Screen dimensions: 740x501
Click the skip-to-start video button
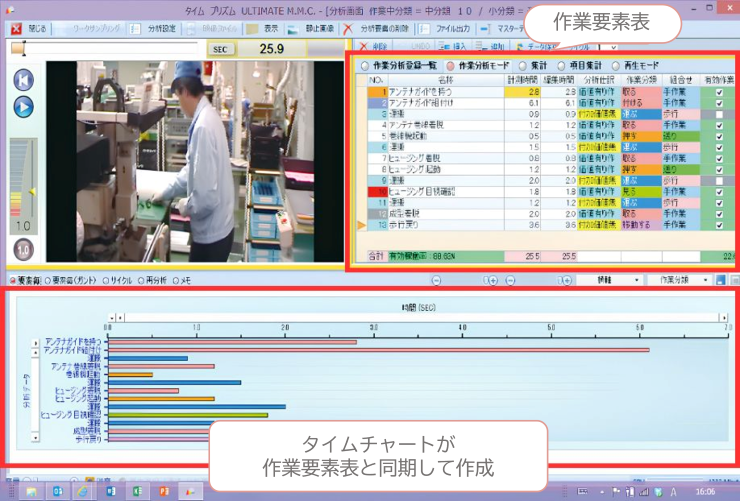point(23,80)
